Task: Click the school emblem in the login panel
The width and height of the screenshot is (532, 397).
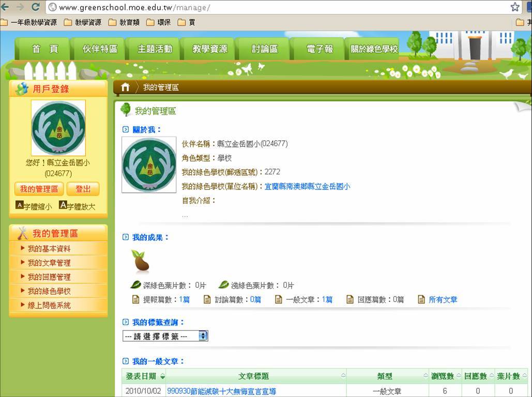Action: (58, 128)
